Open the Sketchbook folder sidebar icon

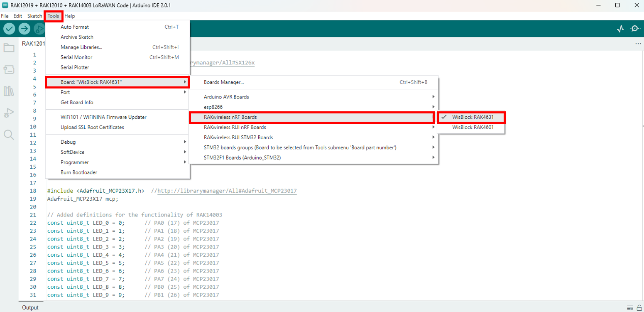pos(9,48)
